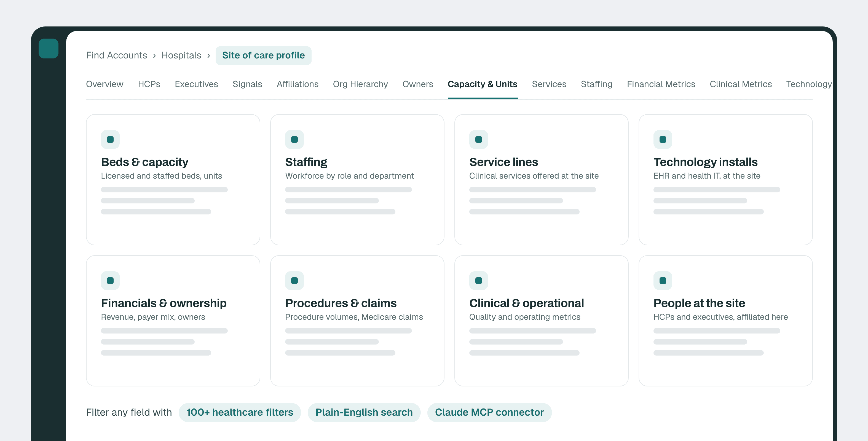Open the People at the site heading

tap(700, 303)
